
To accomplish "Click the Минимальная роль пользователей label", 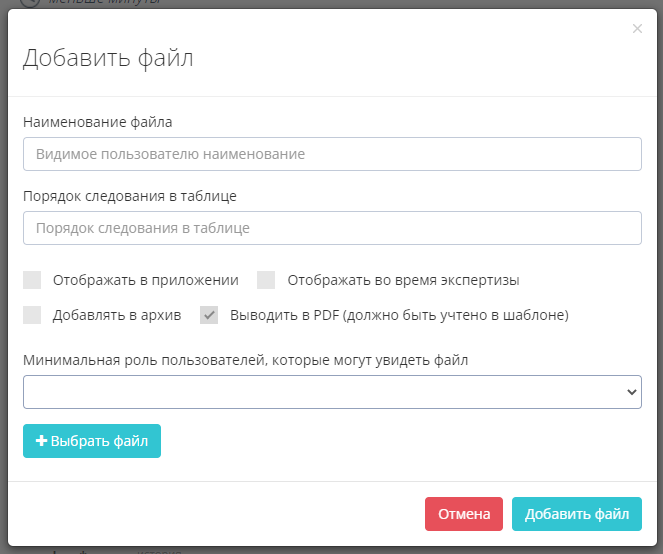I will coord(246,360).
